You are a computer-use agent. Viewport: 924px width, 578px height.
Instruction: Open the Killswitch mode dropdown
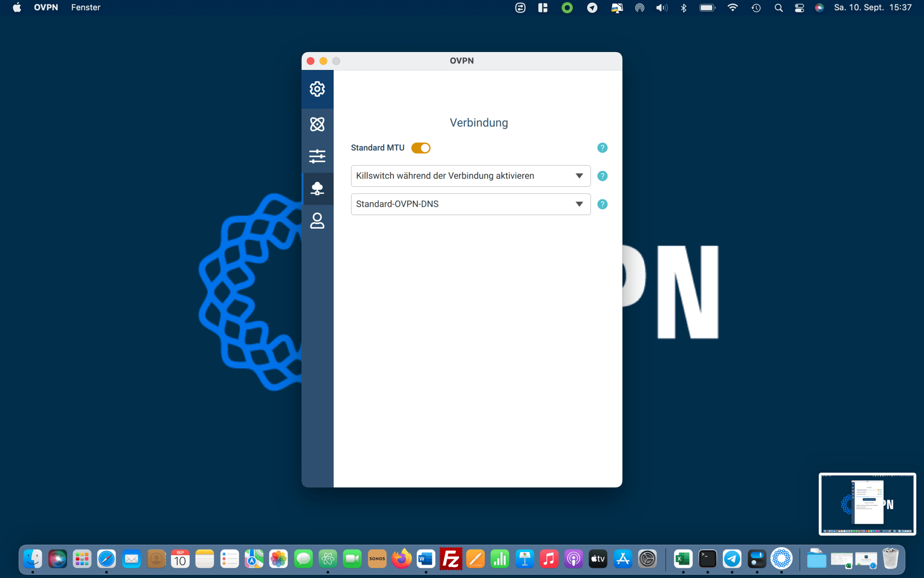471,176
